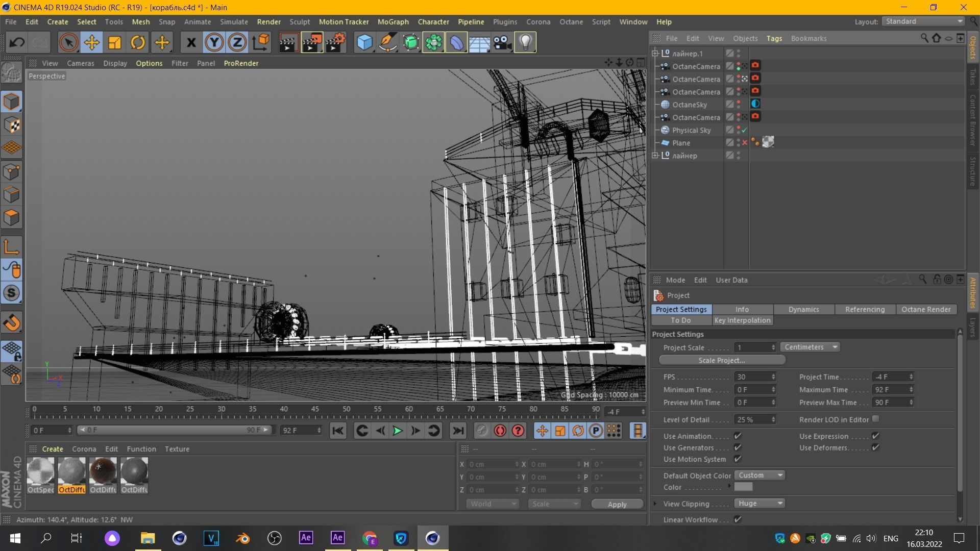Open the ProRender viewport menu
The image size is (980, 551).
pos(241,63)
